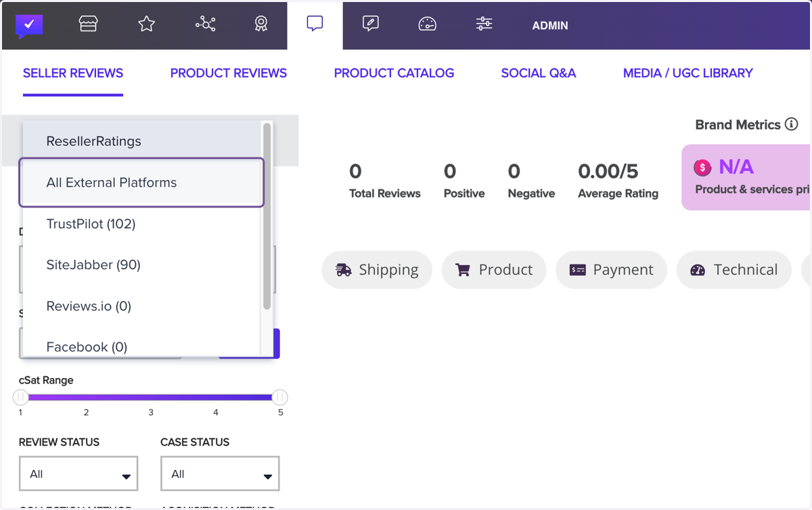Choose All External Platforms option
This screenshot has height=510, width=812.
pos(141,183)
